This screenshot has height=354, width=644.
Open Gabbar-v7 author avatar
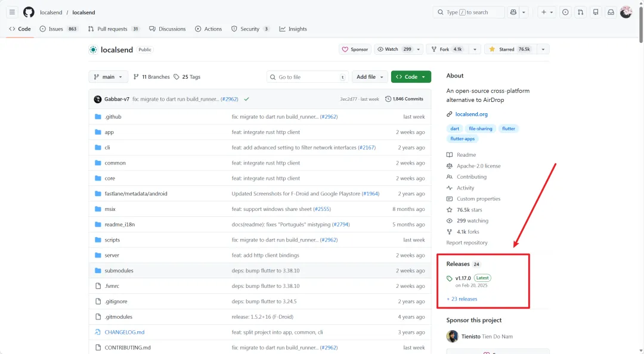[x=98, y=99]
